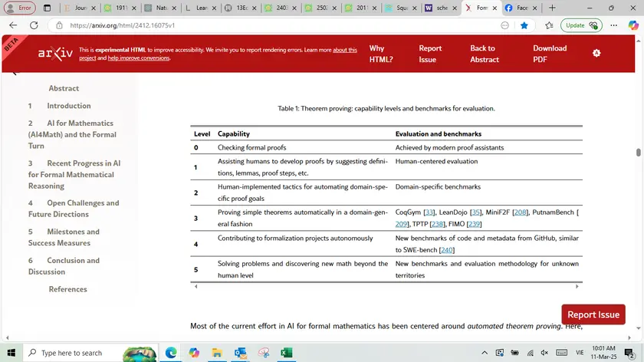Open section 3 Recent Progress in AI
Screen dimensions: 644x362
74,175
